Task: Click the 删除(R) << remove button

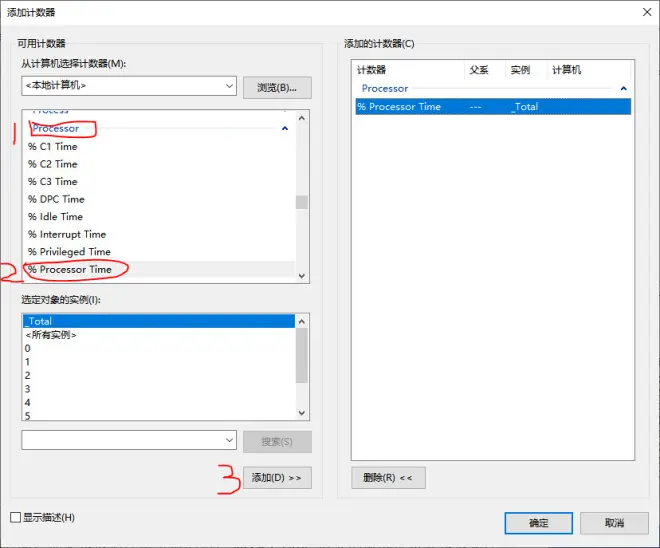Action: [388, 478]
